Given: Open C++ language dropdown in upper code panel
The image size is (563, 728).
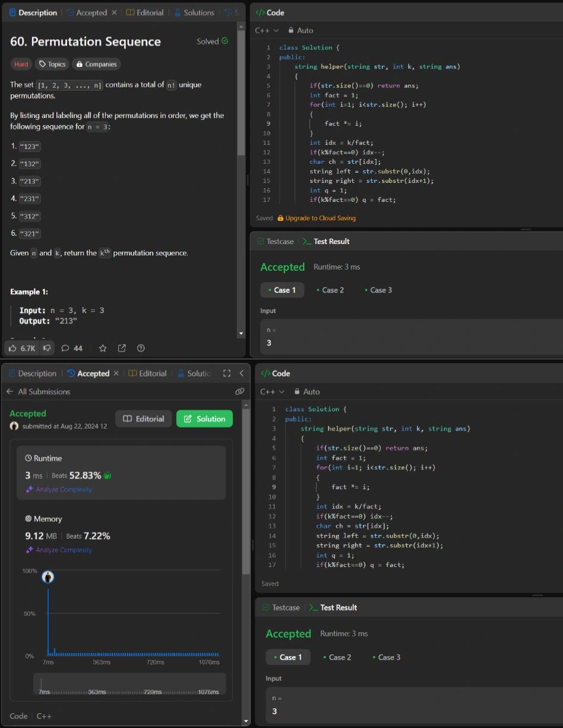Looking at the screenshot, I should (x=266, y=30).
